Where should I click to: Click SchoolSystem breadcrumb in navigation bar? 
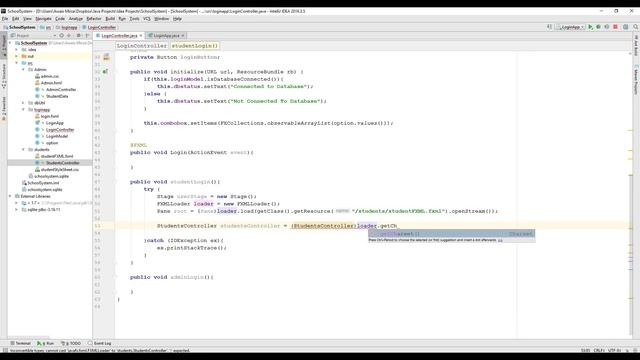pos(20,27)
